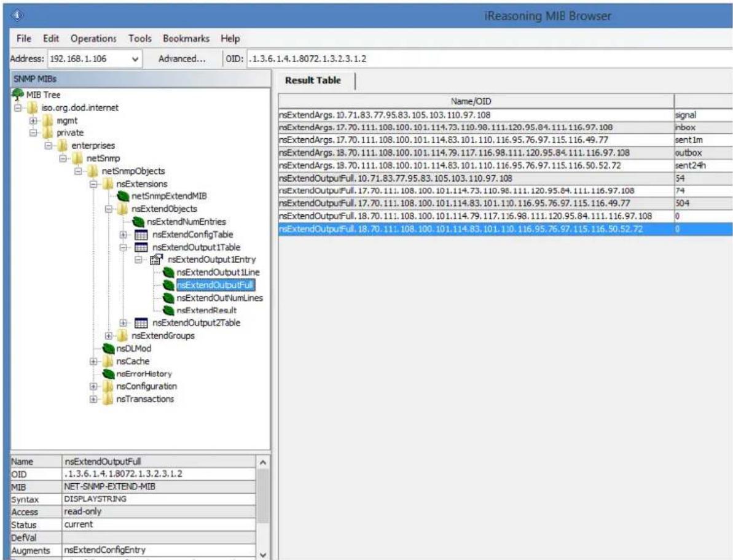Click the iReasoning app icon in title bar

(x=18, y=15)
